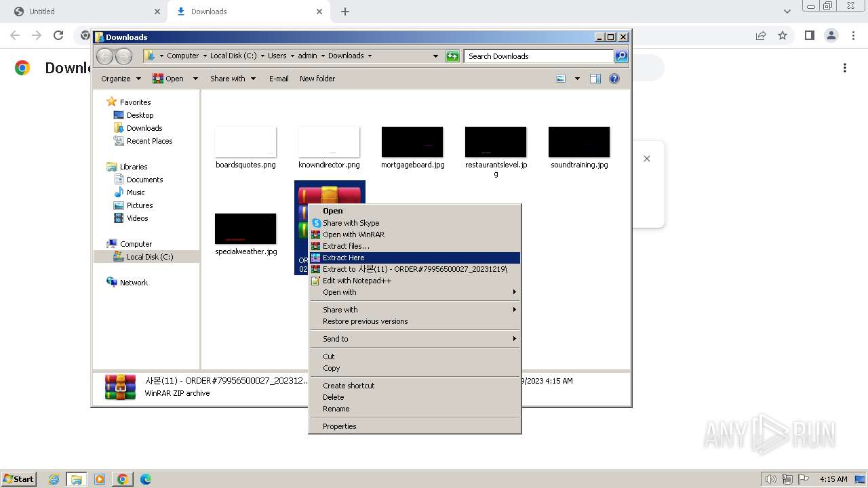Viewport: 868px width, 488px height.
Task: Expand the Send to submenu
Action: point(414,339)
